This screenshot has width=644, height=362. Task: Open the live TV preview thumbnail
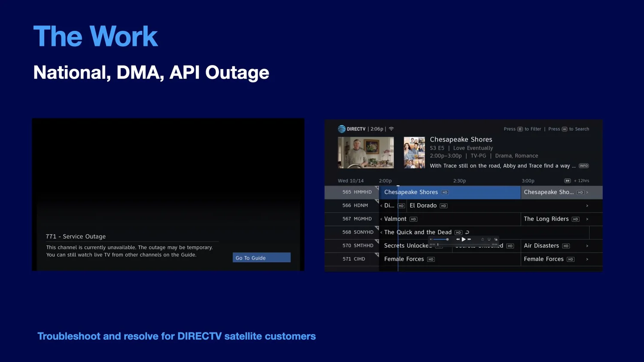[366, 152]
